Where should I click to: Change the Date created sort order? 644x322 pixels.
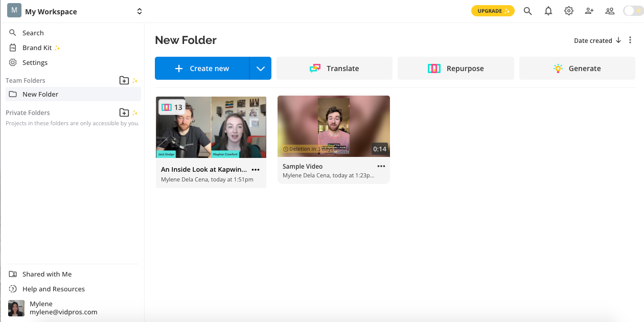tap(597, 40)
